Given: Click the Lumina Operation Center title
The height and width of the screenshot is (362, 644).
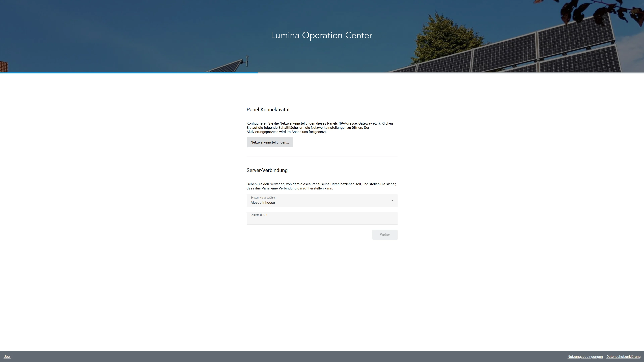Looking at the screenshot, I should click(322, 35).
